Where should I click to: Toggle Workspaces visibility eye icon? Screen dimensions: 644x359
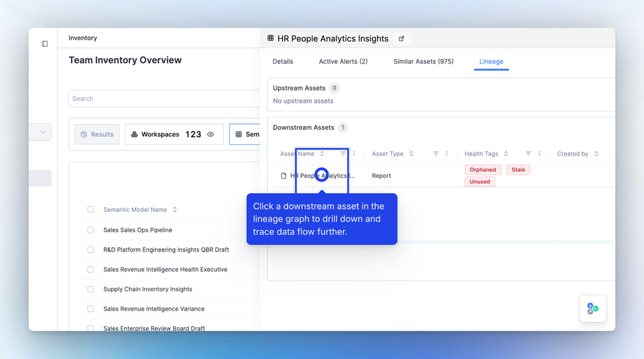coord(211,134)
